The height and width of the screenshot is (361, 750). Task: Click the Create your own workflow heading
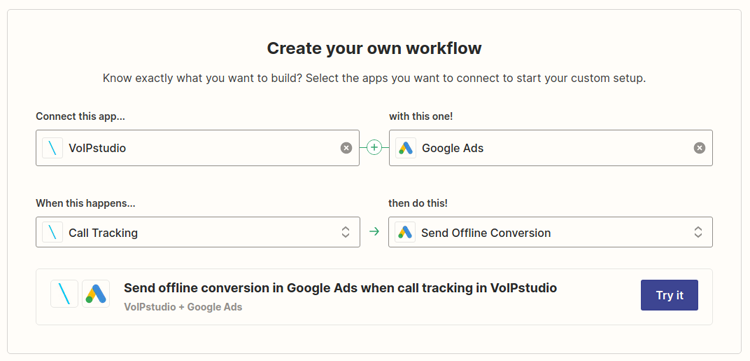coord(374,49)
